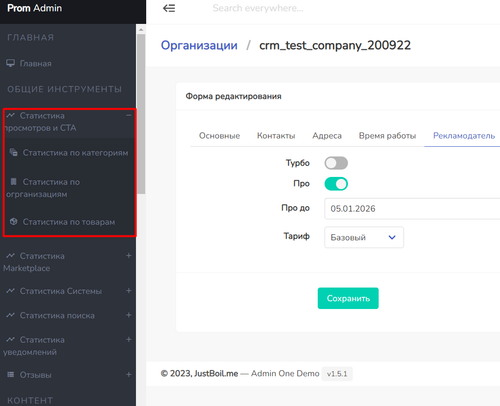Screen dimensions: 500x406
Task: Open the Тариф dropdown showing Базовый
Action: (x=364, y=237)
